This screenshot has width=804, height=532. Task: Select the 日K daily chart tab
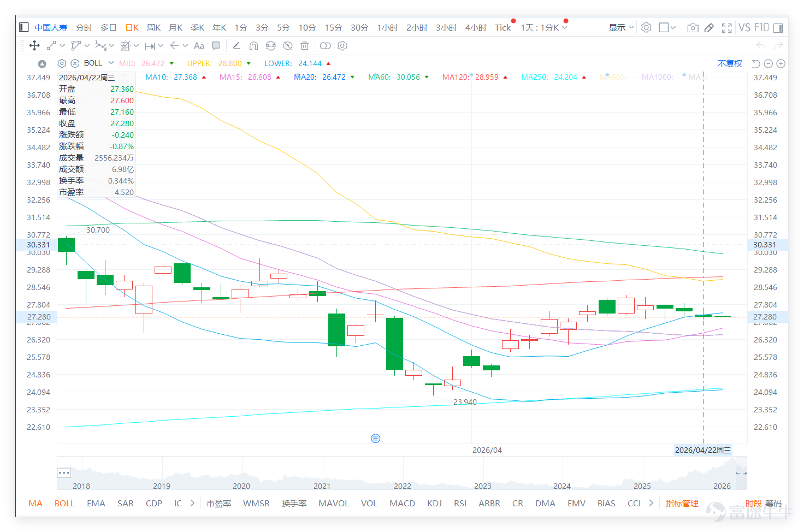point(132,27)
